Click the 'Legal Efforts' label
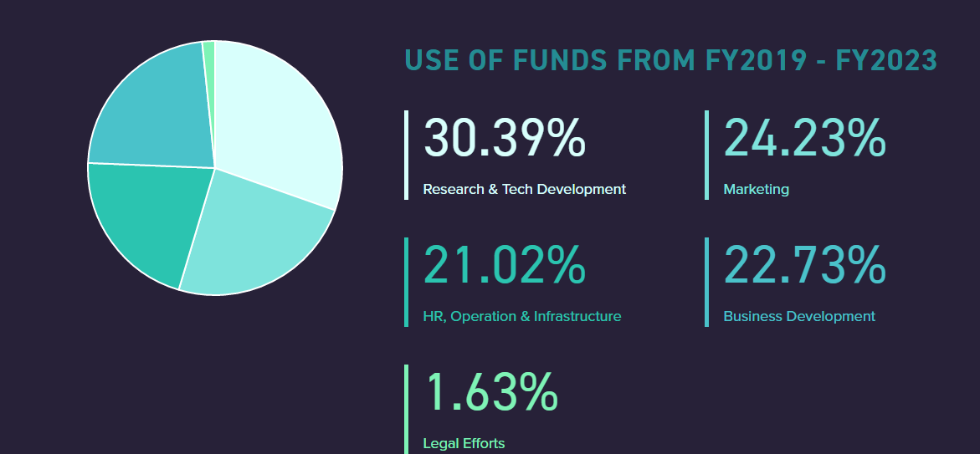980x454 pixels. pyautogui.click(x=464, y=443)
